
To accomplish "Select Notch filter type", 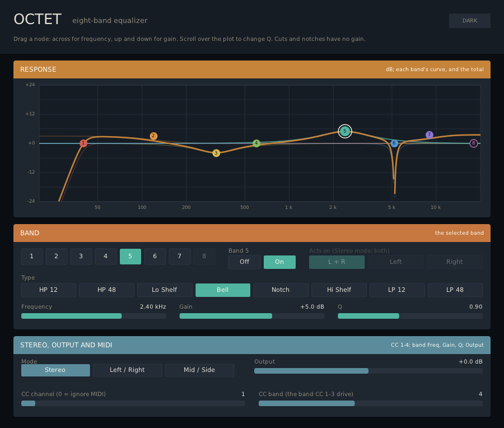I will [x=281, y=290].
